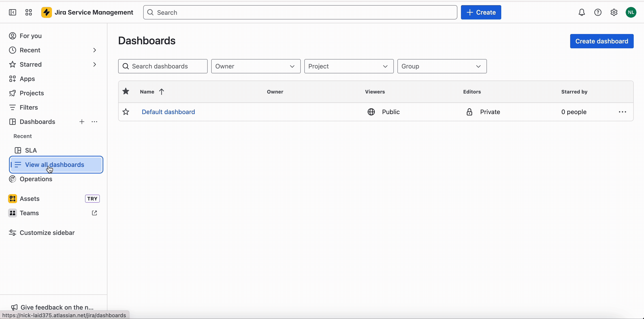Open the Default dashboard row actions menu

(x=623, y=112)
